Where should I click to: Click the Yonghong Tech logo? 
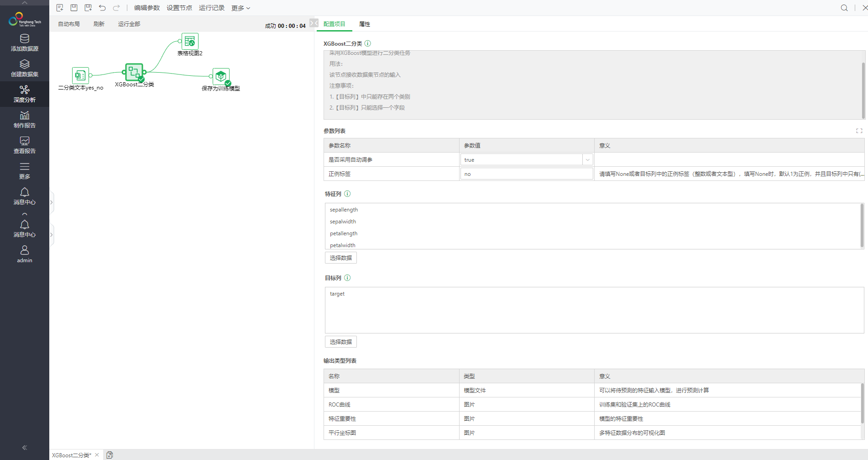pyautogui.click(x=25, y=19)
